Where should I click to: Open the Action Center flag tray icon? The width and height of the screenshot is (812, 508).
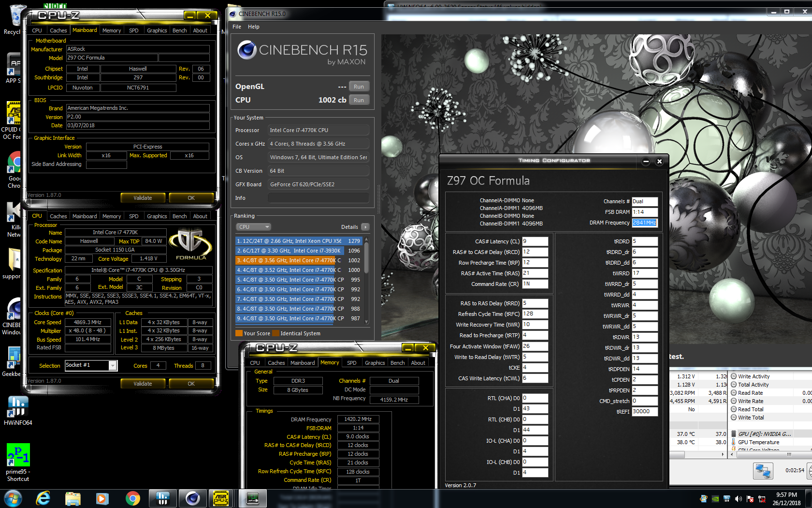[x=750, y=499]
